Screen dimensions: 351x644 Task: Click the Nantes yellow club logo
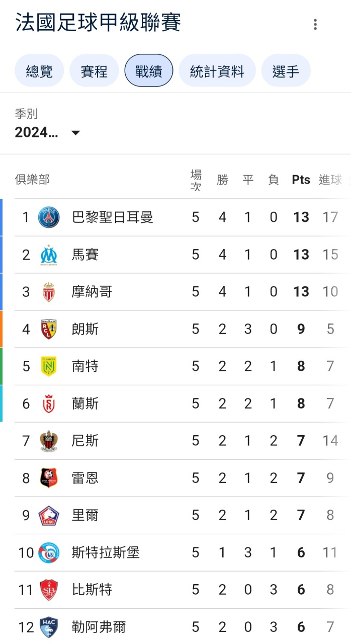[49, 366]
